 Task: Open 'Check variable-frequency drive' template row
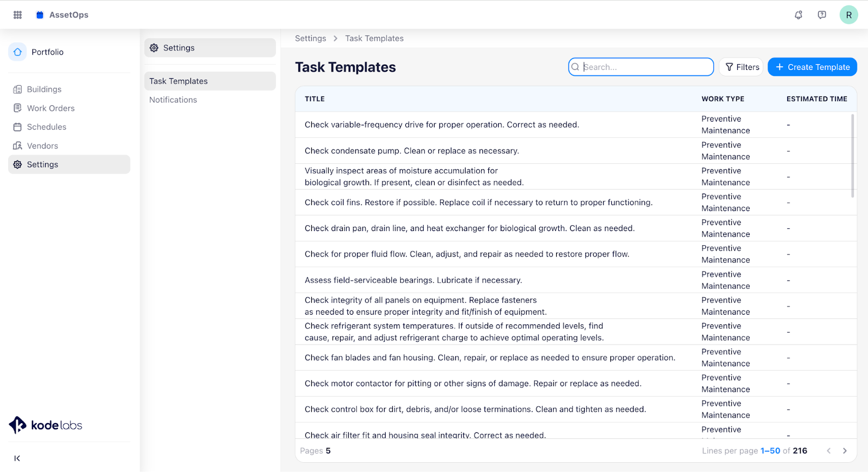click(576, 125)
